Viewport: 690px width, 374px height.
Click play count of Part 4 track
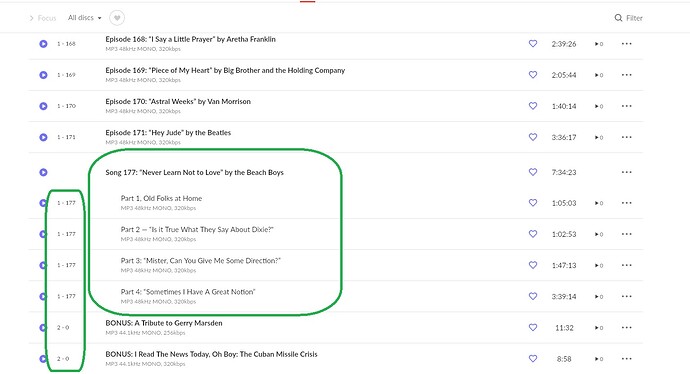[599, 297]
